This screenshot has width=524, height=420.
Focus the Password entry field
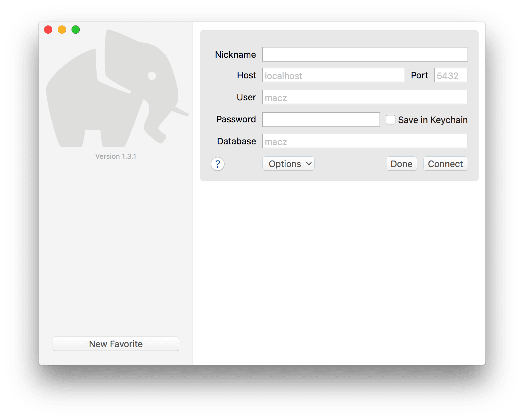[321, 120]
